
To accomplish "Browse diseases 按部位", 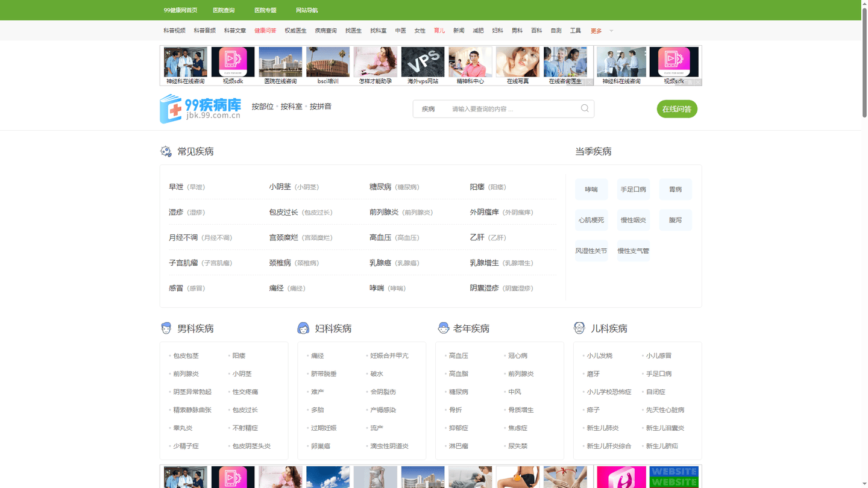I will (263, 107).
